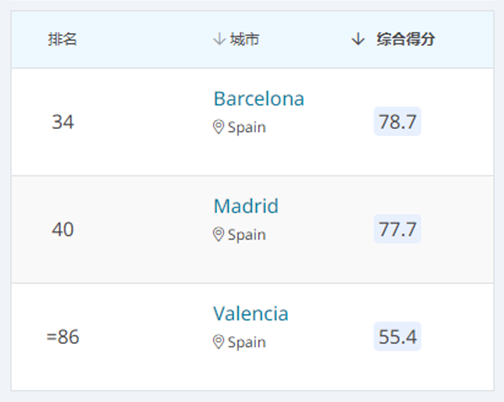Click the location pin under Valencia
Screen dimensions: 504x402
click(218, 342)
